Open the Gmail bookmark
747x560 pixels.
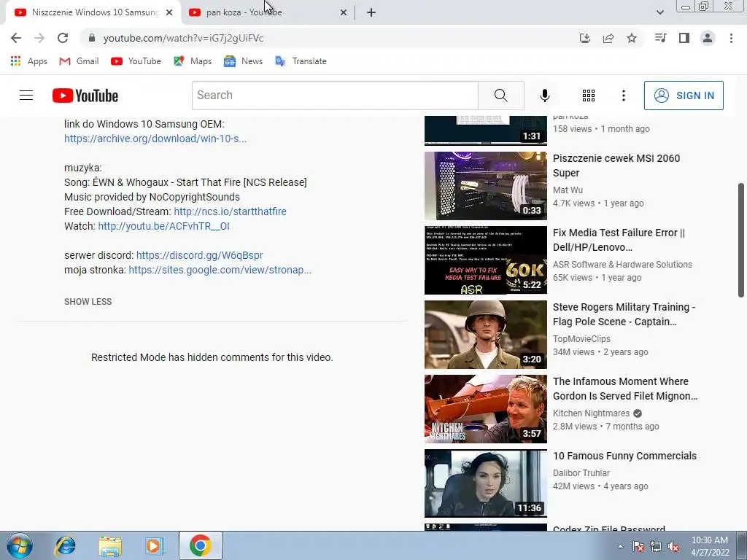pyautogui.click(x=79, y=61)
